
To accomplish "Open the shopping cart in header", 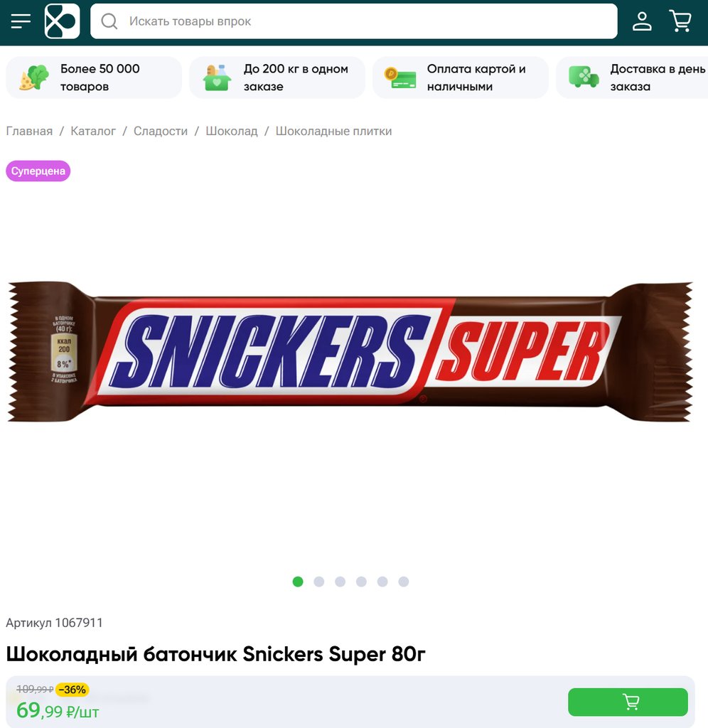I will tap(680, 21).
